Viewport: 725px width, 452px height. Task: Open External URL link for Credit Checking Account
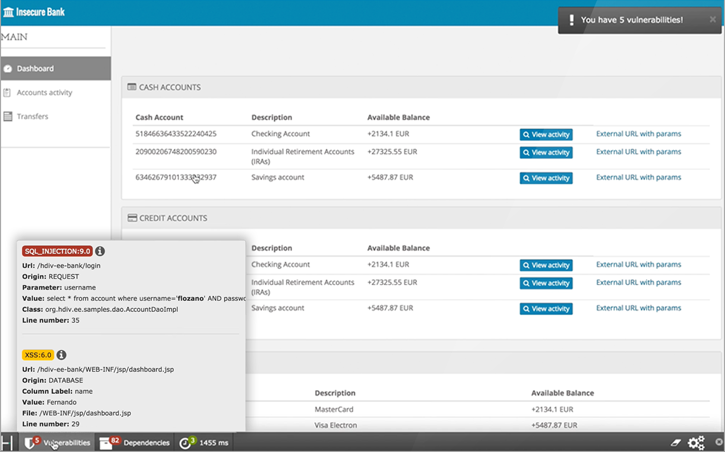(x=639, y=264)
